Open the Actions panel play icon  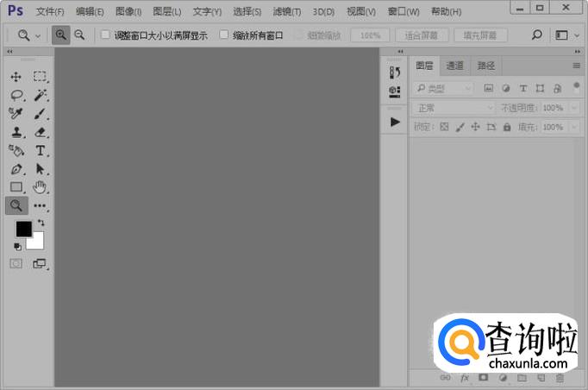pos(395,123)
